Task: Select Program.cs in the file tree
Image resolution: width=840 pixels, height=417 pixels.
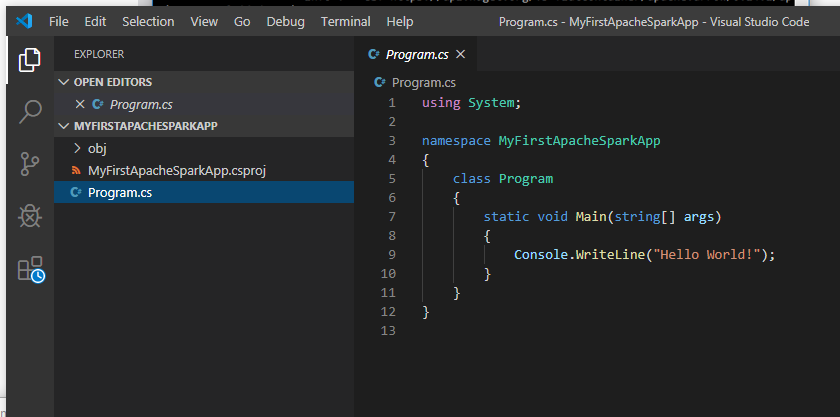Action: coord(204,192)
